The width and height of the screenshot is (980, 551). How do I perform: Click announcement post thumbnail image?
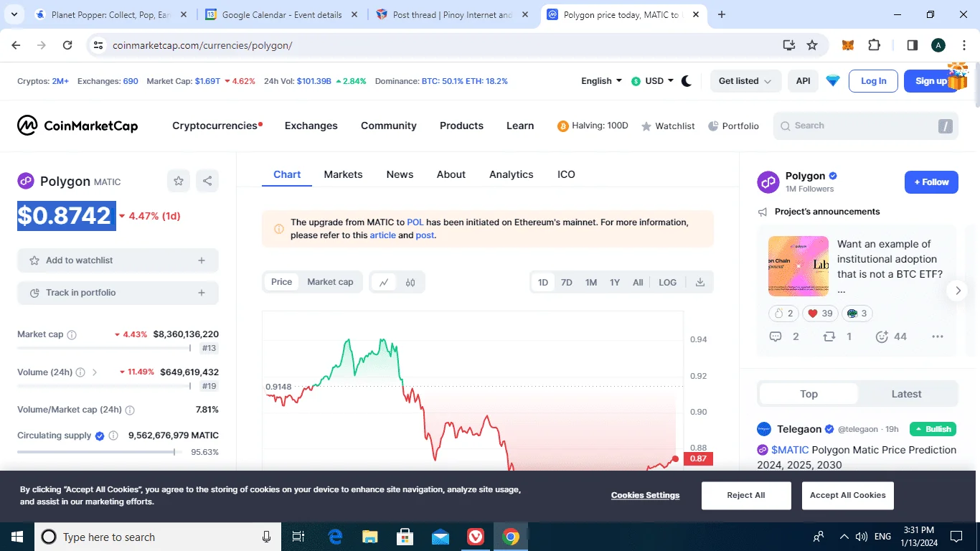click(798, 266)
